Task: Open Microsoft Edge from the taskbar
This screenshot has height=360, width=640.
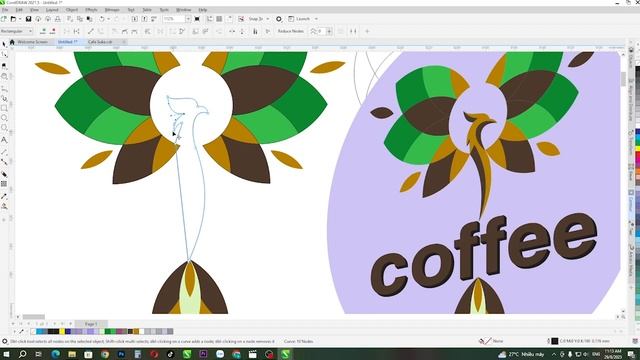Action: pyautogui.click(x=56, y=354)
